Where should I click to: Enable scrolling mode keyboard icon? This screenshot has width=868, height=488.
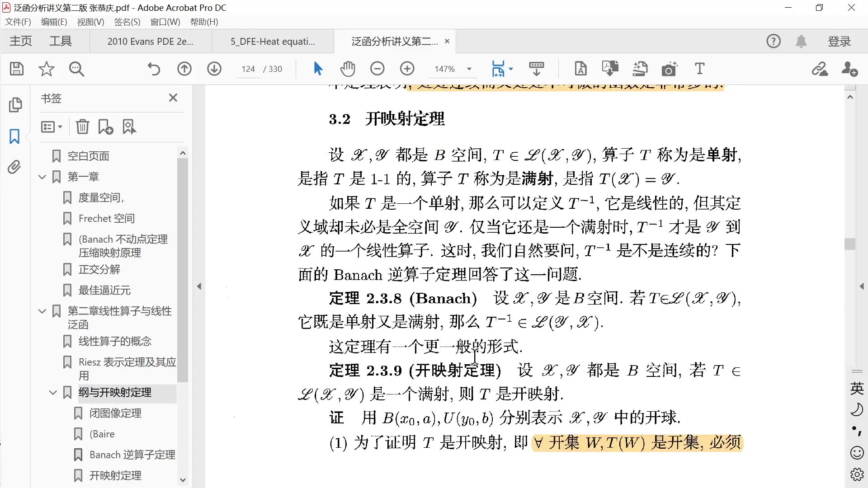537,69
